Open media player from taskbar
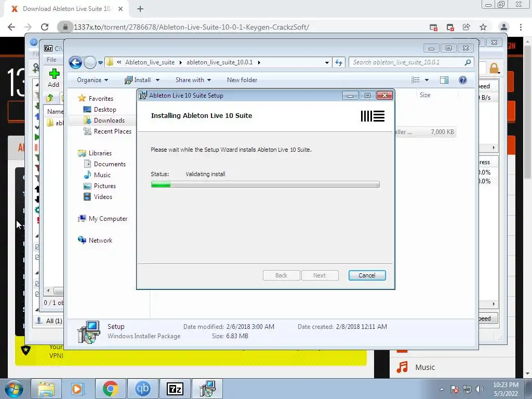This screenshot has height=399, width=532. (x=77, y=389)
